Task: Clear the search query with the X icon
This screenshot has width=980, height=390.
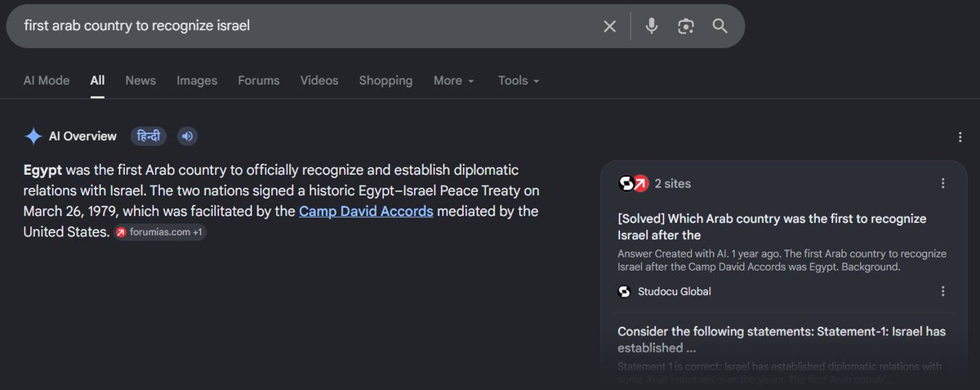Action: coord(609,26)
